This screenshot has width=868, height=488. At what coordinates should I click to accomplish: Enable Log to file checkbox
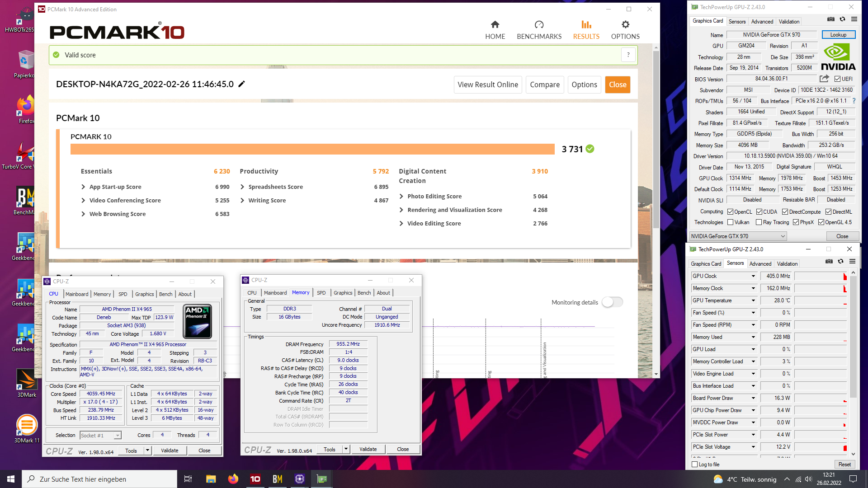[695, 464]
